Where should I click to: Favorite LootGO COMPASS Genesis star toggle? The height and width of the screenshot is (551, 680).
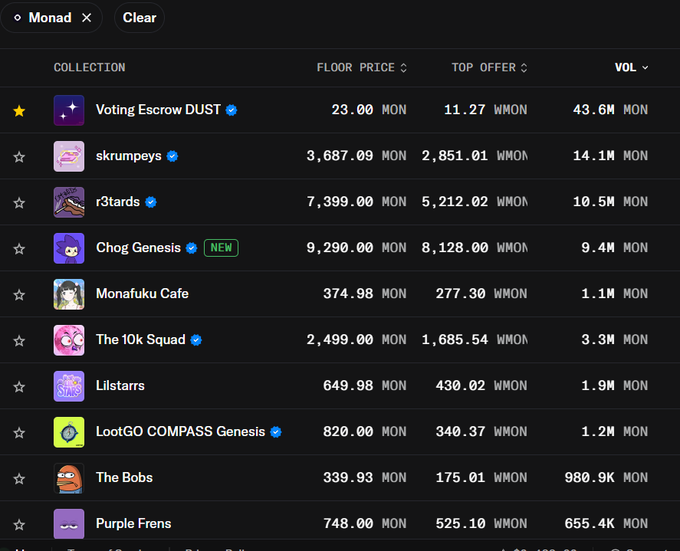point(19,433)
